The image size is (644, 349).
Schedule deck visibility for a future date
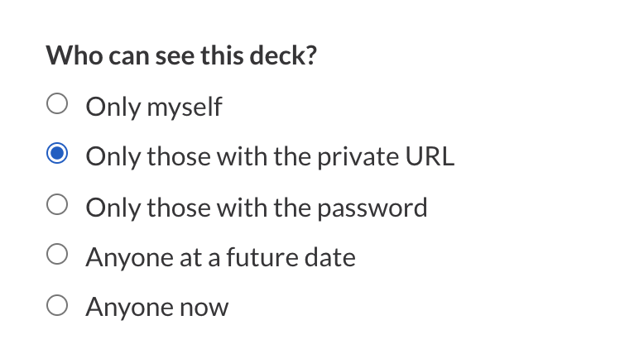tap(56, 256)
